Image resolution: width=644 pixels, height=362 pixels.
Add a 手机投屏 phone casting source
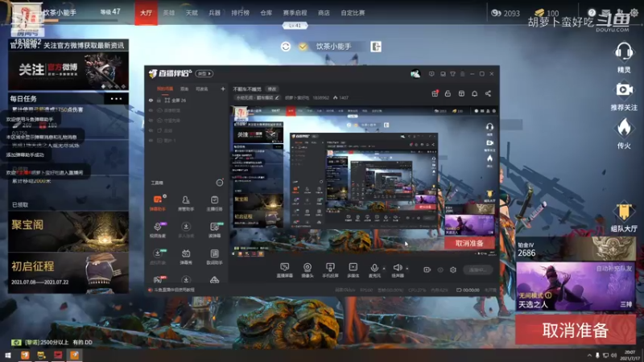330,270
